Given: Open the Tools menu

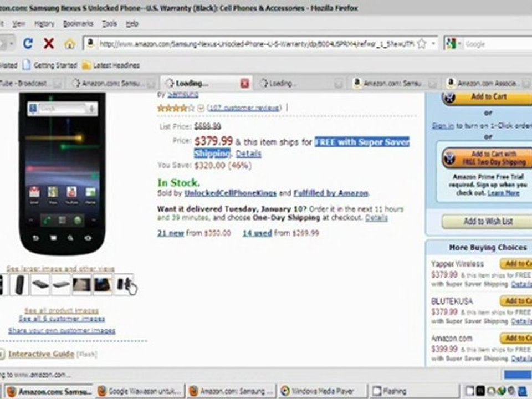Looking at the screenshot, I should click(x=110, y=23).
